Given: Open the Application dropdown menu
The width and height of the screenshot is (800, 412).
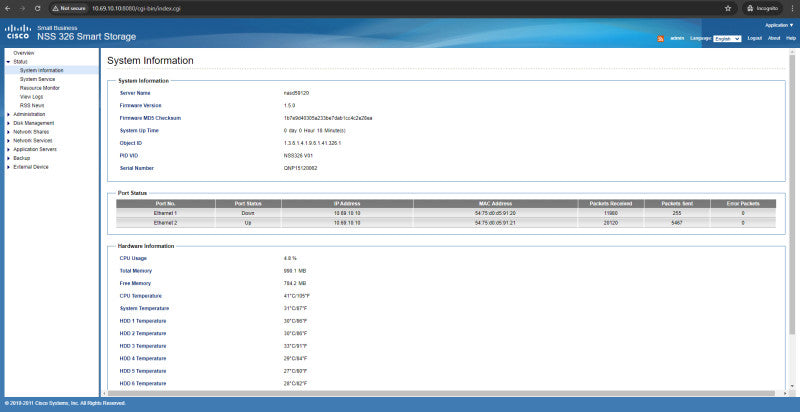Looking at the screenshot, I should point(780,25).
